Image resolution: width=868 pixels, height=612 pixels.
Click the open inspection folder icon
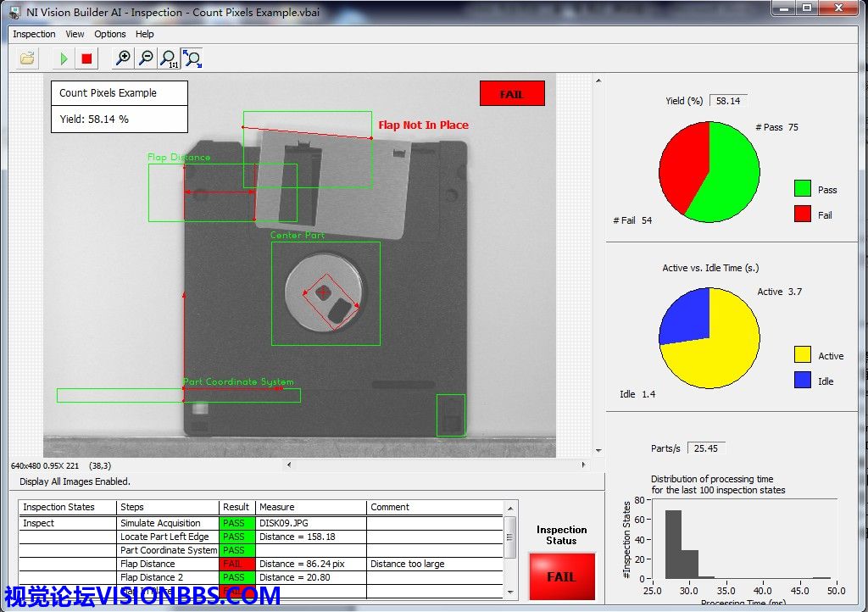click(27, 58)
